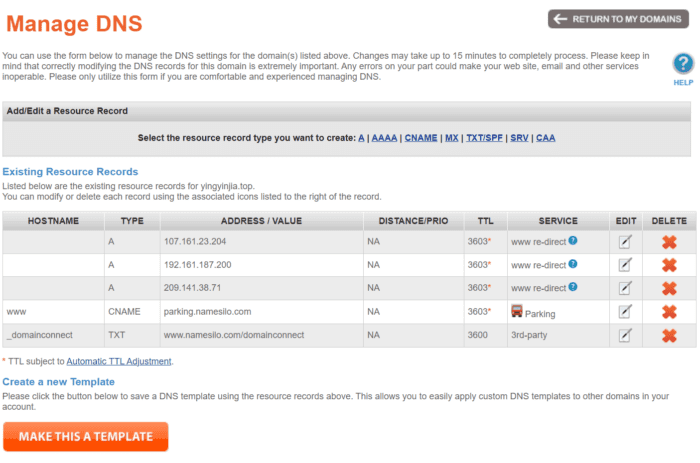
Task: Add a new MX record
Action: pyautogui.click(x=452, y=138)
